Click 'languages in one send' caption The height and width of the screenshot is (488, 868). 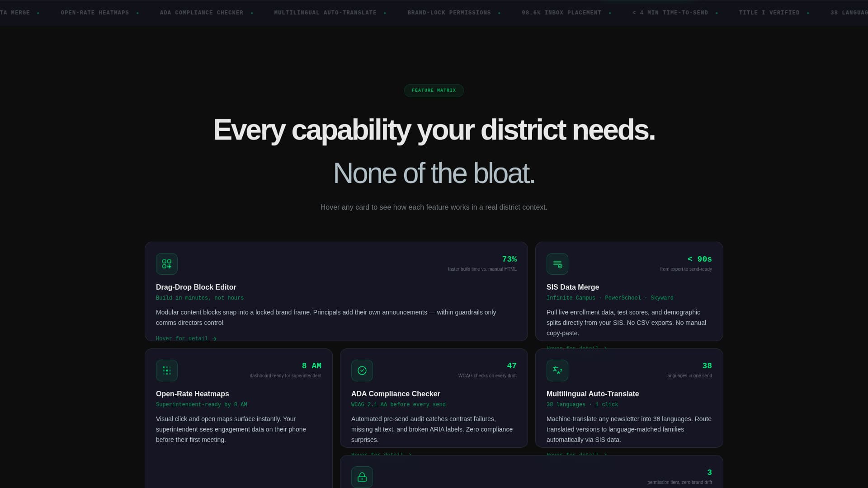coord(689,376)
